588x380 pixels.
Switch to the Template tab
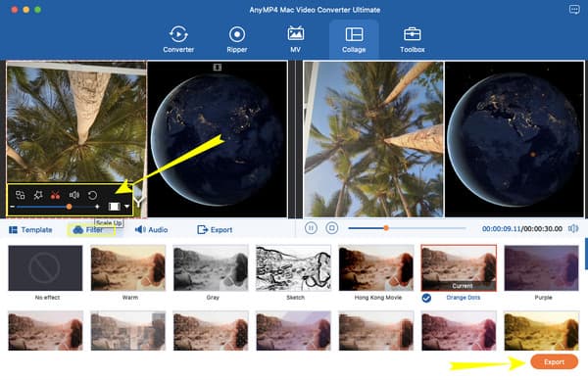(30, 230)
